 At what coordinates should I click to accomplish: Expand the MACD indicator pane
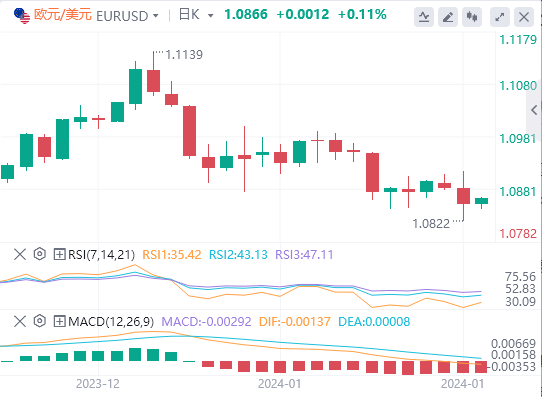tap(59, 322)
